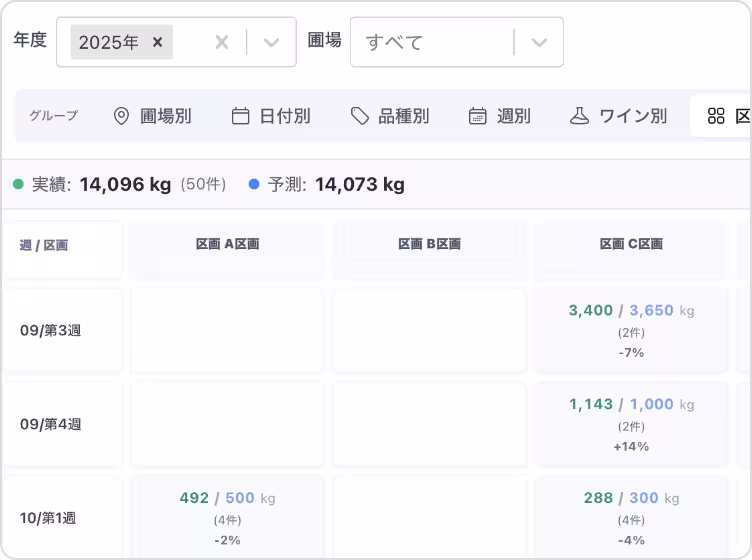Select the 日付別 group tab

tap(271, 116)
